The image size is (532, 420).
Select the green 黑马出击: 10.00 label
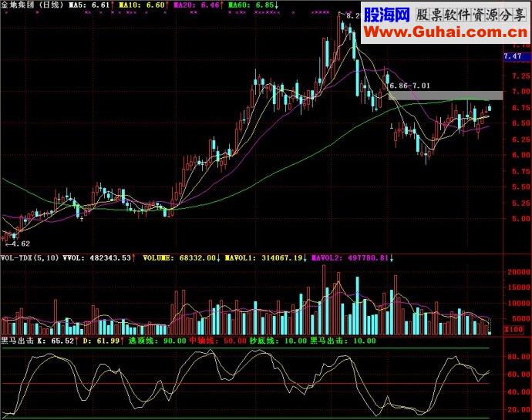point(343,341)
